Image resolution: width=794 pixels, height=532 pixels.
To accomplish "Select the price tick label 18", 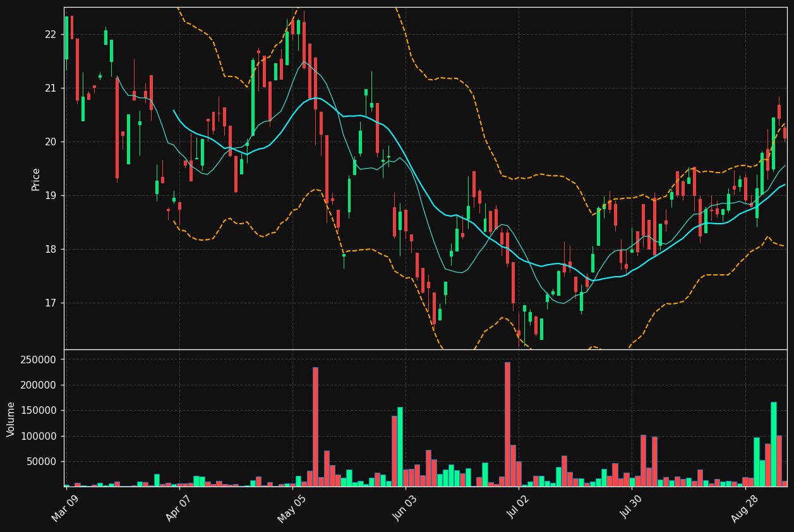I will tap(50, 249).
